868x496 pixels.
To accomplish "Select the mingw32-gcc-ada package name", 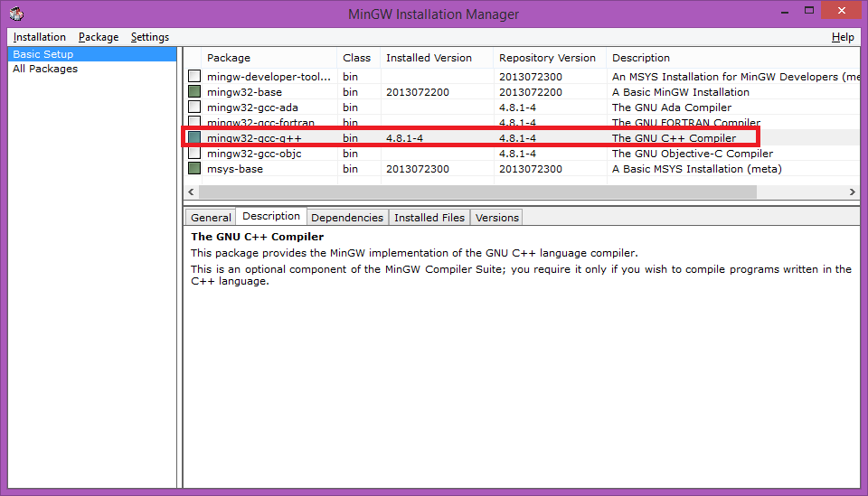I will pos(252,108).
